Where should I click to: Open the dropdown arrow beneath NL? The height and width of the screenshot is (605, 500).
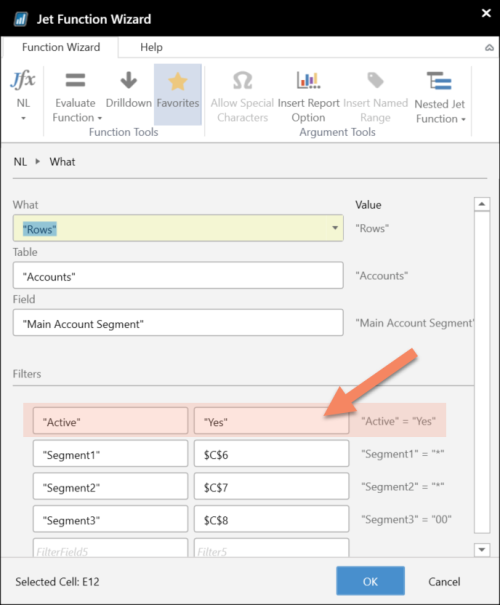pos(23,118)
